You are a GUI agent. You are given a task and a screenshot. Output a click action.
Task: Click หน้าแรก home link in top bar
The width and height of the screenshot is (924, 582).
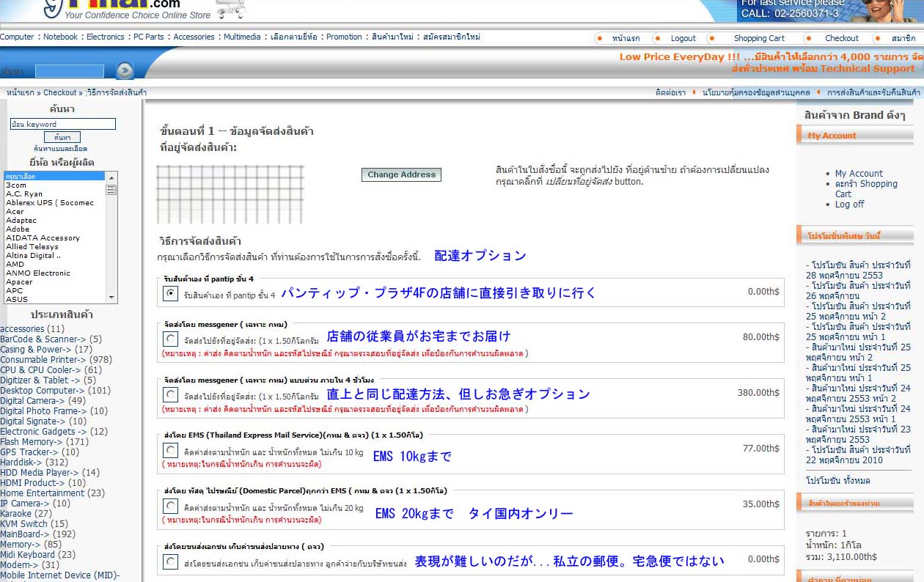[x=626, y=38]
